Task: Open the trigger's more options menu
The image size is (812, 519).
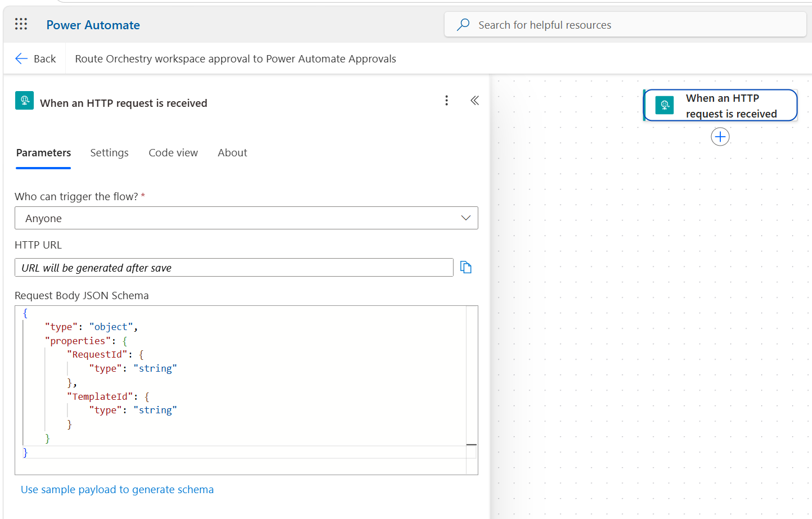Action: point(447,100)
